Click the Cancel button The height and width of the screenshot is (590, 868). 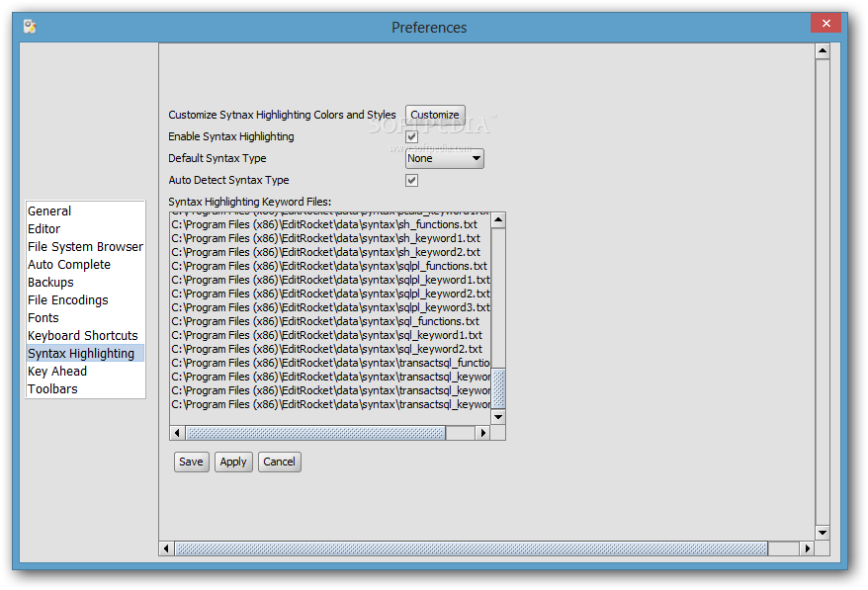(x=279, y=462)
